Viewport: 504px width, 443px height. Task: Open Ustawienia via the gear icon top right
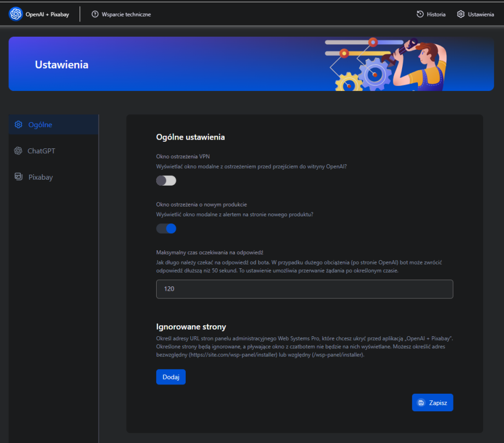(x=460, y=14)
